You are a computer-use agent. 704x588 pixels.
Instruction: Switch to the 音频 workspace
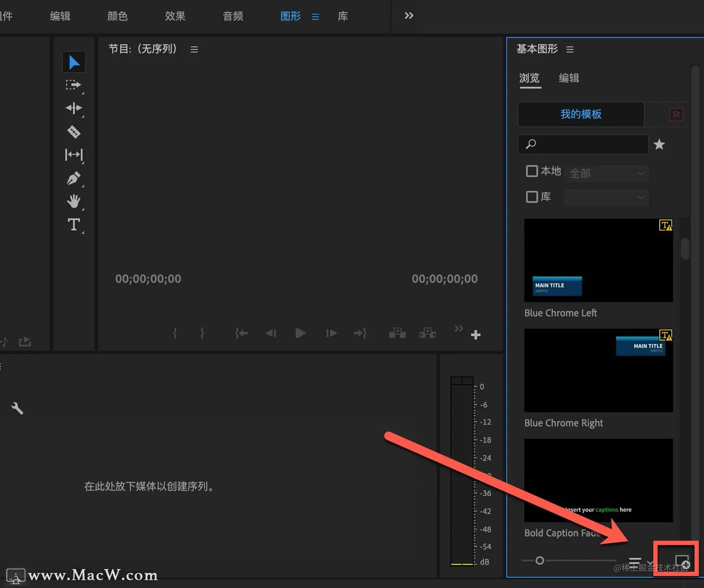[x=233, y=16]
